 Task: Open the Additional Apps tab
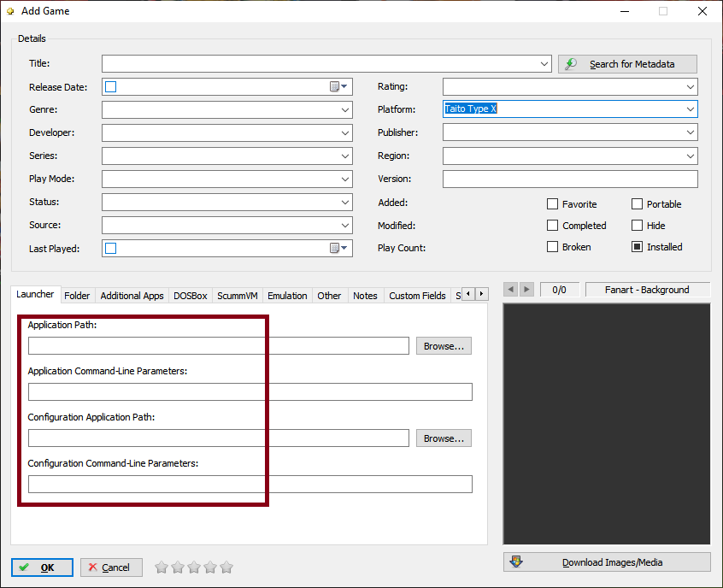click(x=132, y=296)
